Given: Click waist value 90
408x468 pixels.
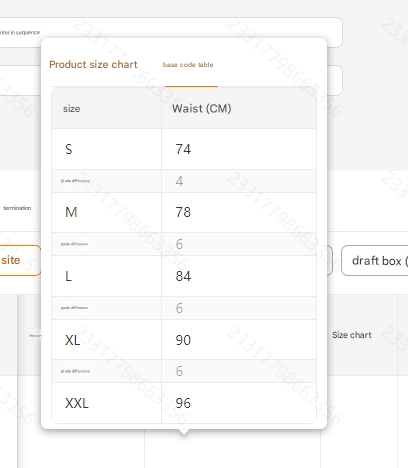Looking at the screenshot, I should 183,340.
